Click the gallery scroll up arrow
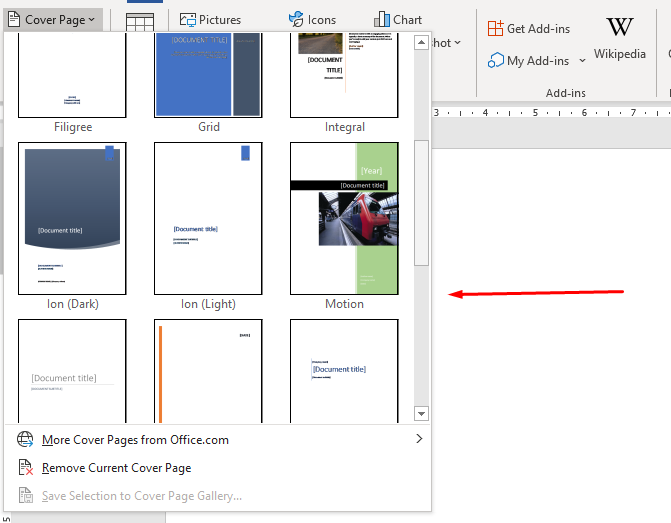This screenshot has width=671, height=523. (422, 42)
